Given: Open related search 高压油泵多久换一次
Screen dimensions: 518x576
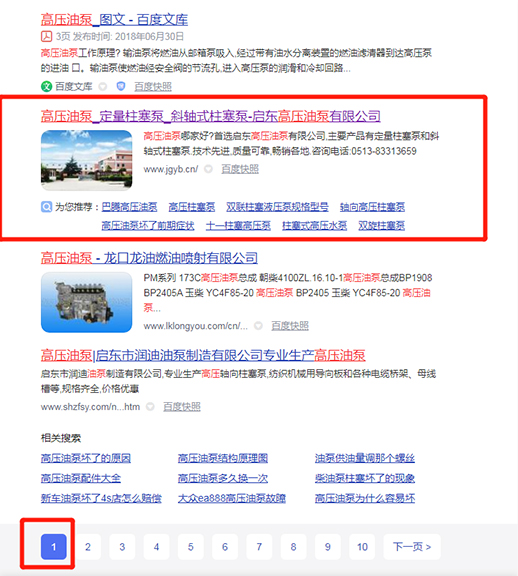Looking at the screenshot, I should 223,478.
